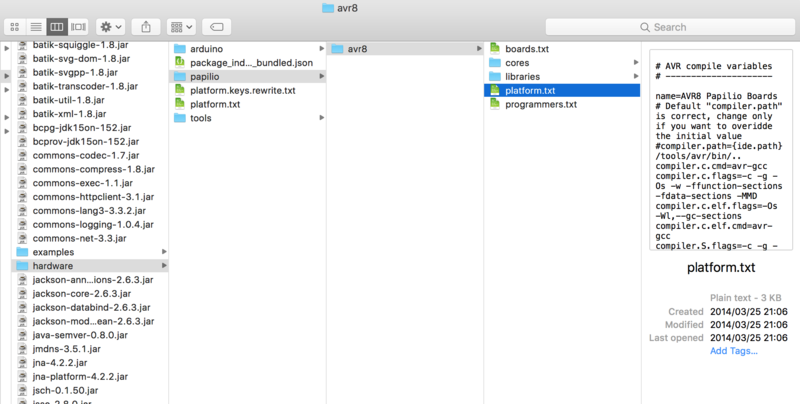This screenshot has width=800, height=404.
Task: Click the avr8 window title folder icon
Action: (328, 8)
